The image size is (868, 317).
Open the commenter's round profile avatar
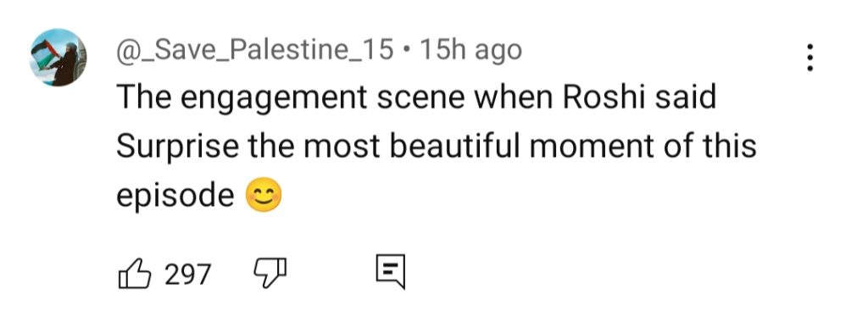[58, 57]
